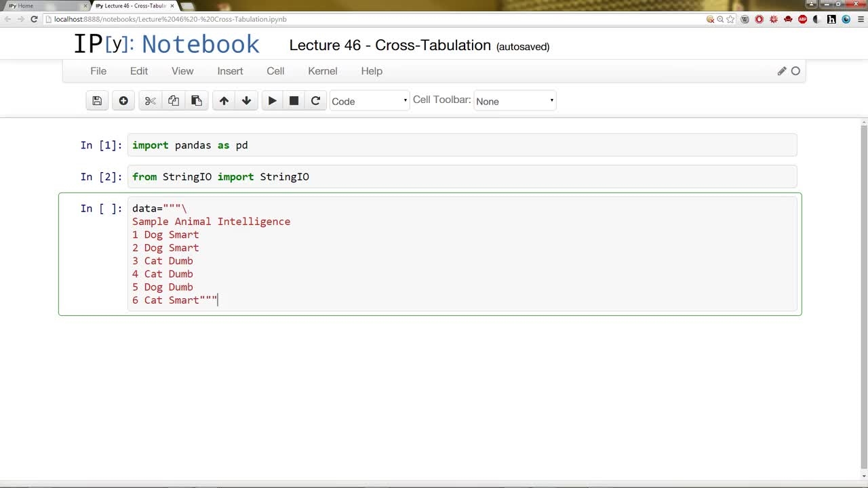
Task: Open the Kernel menu
Action: [323, 71]
